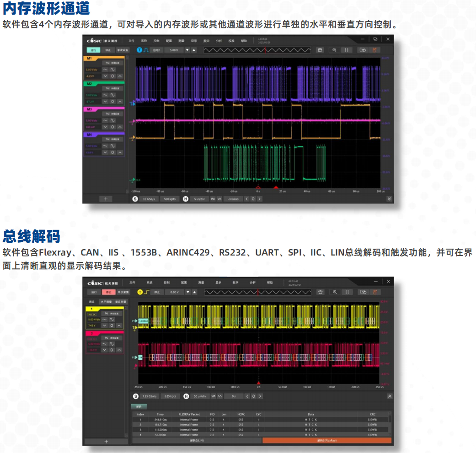Click the H horizontal icon in lower window

(x=186, y=396)
